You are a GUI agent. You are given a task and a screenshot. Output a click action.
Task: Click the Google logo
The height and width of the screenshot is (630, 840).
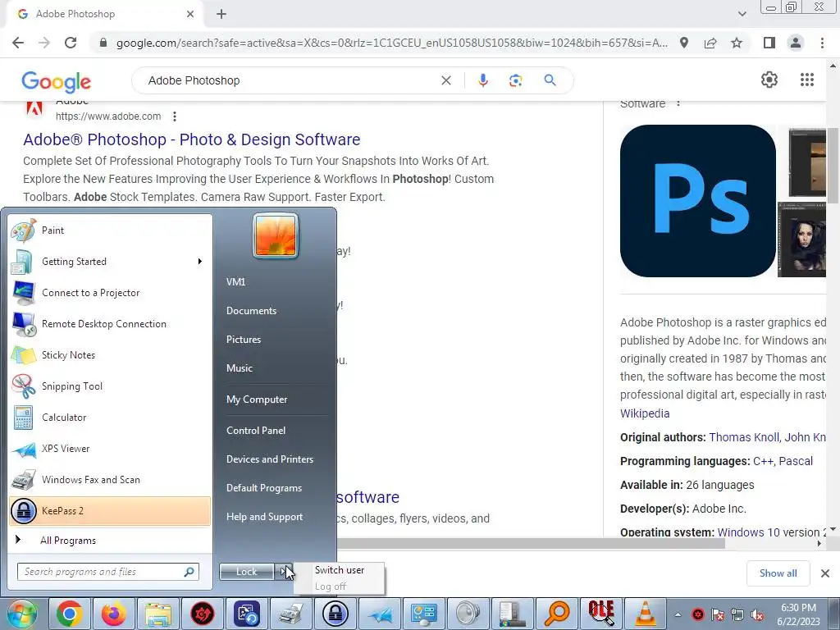57,81
